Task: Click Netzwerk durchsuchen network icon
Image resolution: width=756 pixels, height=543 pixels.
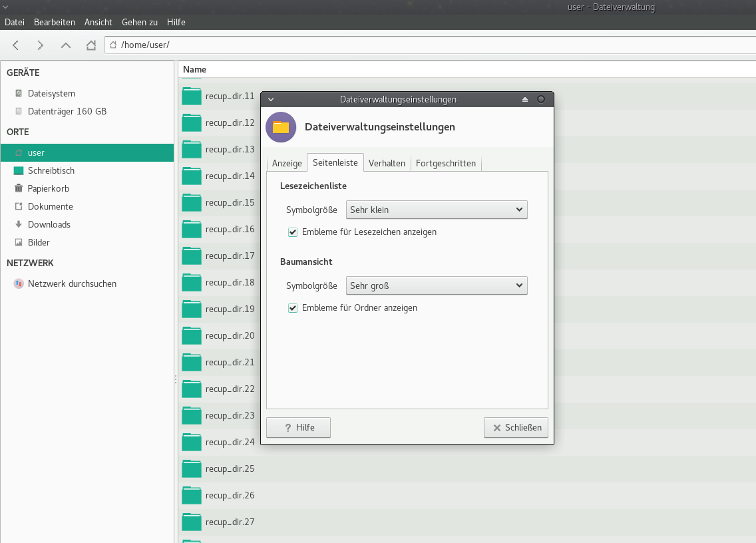Action: tap(19, 283)
